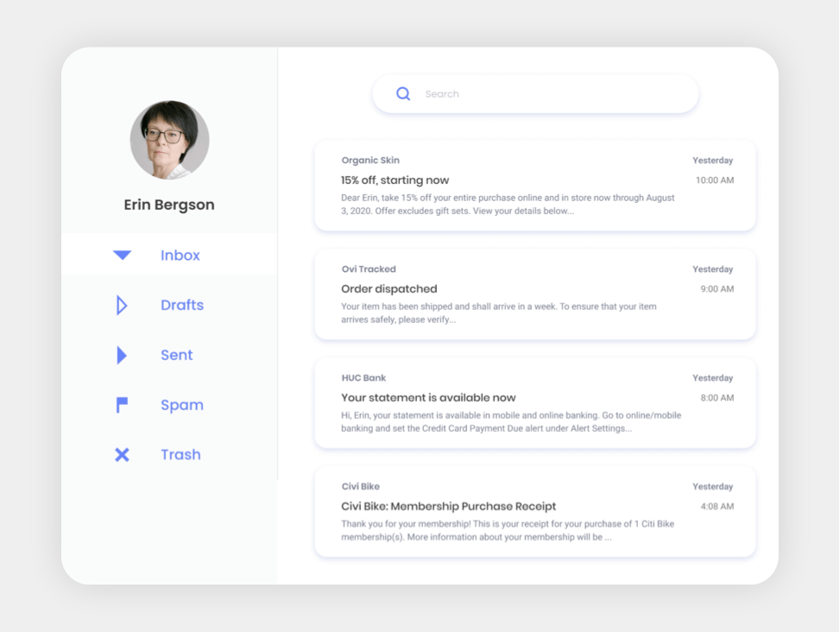Click the HUC Bank sender name
This screenshot has height=632, width=840.
tap(363, 377)
